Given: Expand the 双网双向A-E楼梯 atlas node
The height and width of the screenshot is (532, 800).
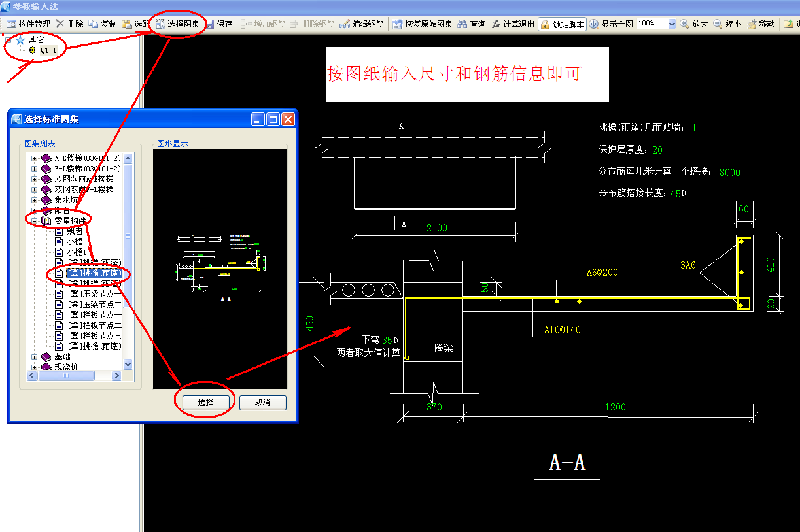Looking at the screenshot, I should click(x=34, y=179).
